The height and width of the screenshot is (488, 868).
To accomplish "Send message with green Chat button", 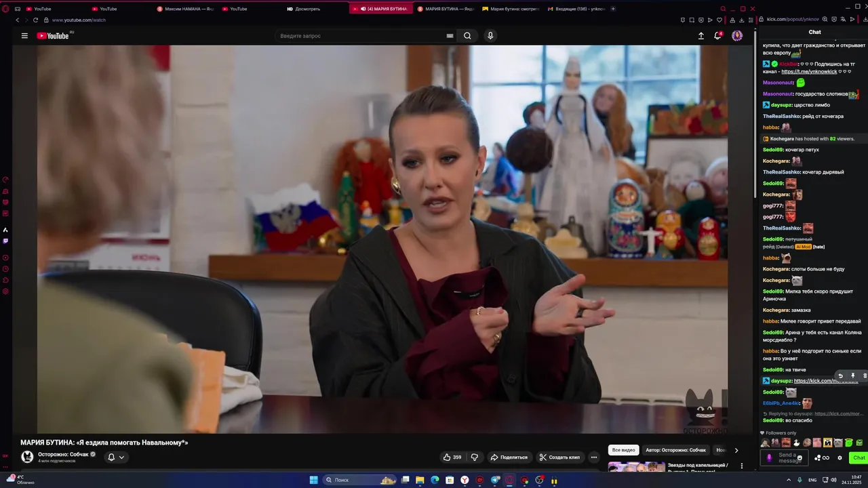I will [x=859, y=457].
